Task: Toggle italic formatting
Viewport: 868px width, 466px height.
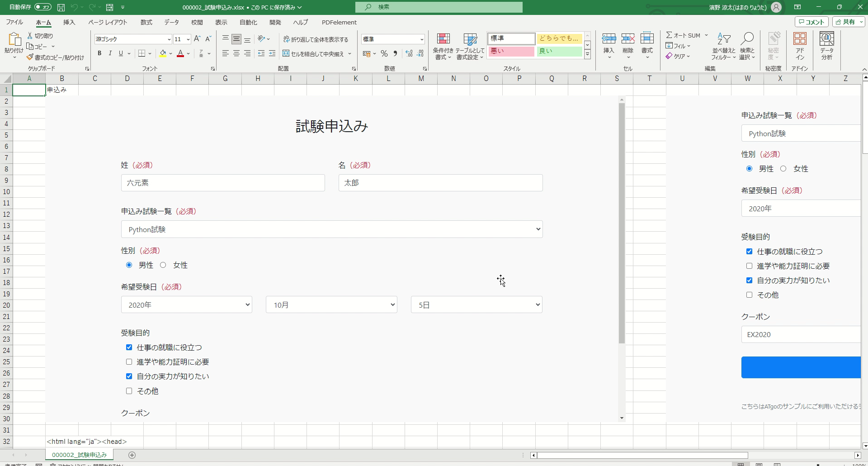Action: [x=110, y=53]
